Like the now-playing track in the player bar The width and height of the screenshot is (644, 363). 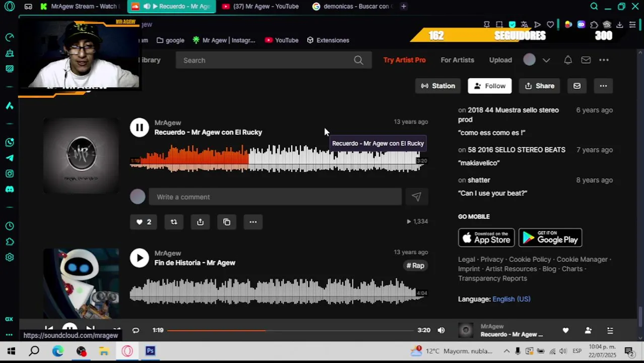[565, 330]
